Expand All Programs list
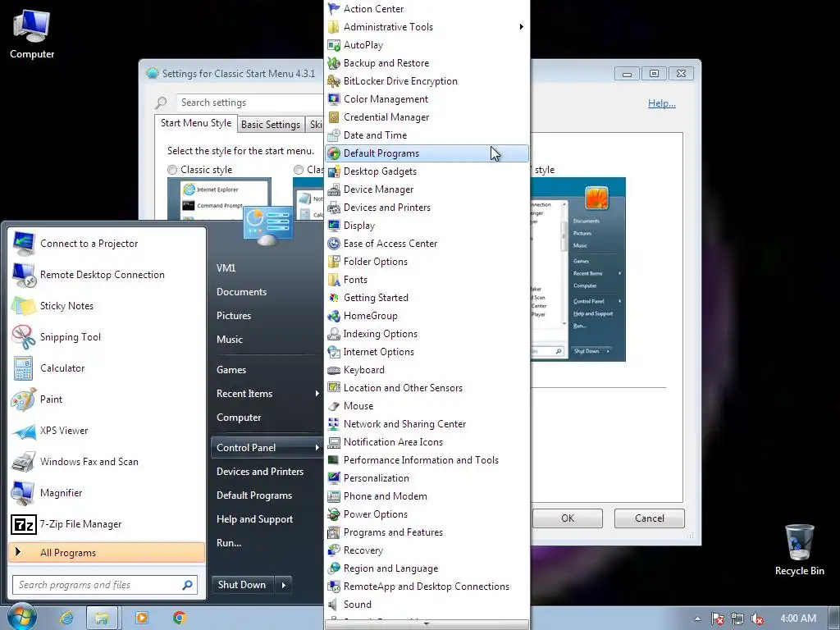 tap(107, 553)
